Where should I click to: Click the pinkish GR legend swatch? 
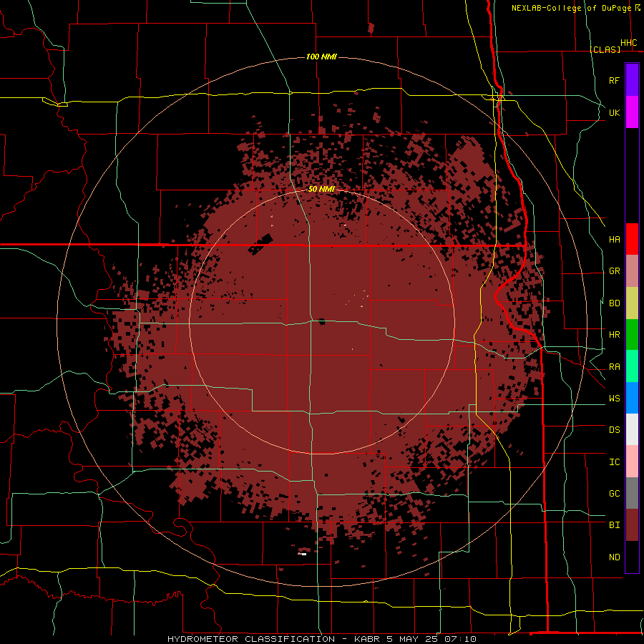632,271
